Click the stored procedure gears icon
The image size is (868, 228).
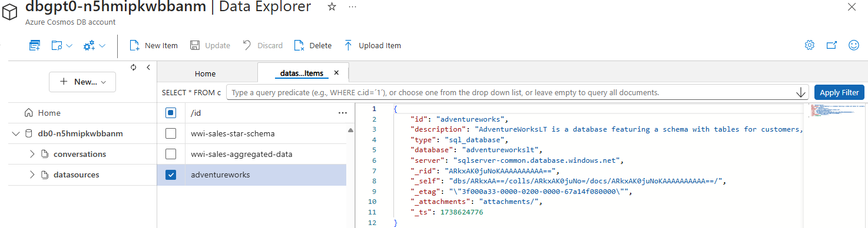click(x=90, y=45)
